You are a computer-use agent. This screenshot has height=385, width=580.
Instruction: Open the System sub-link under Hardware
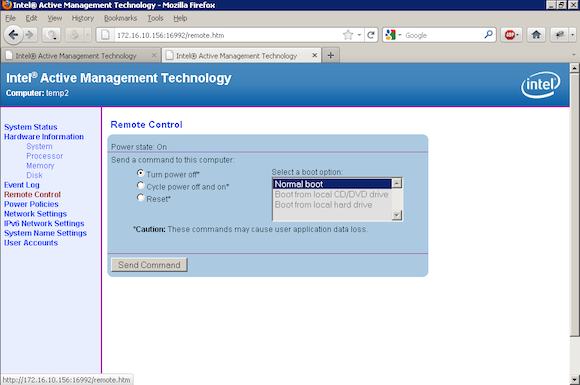click(39, 146)
